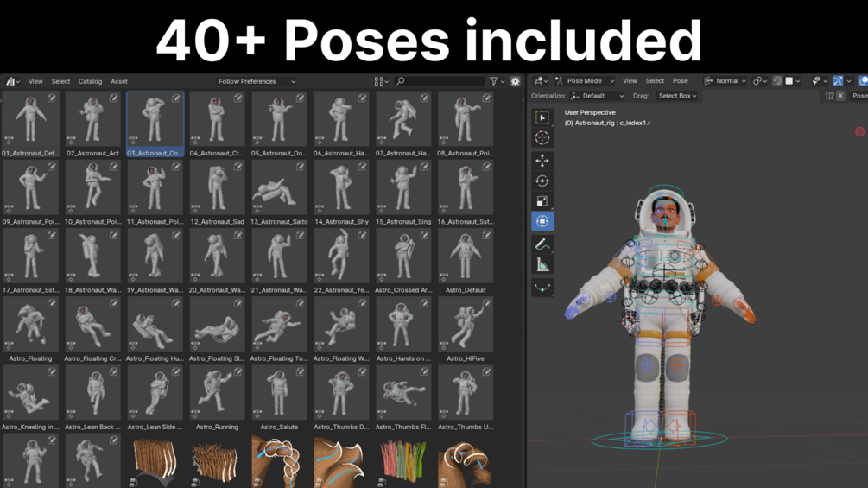Choose the Measure tool icon

542,265
